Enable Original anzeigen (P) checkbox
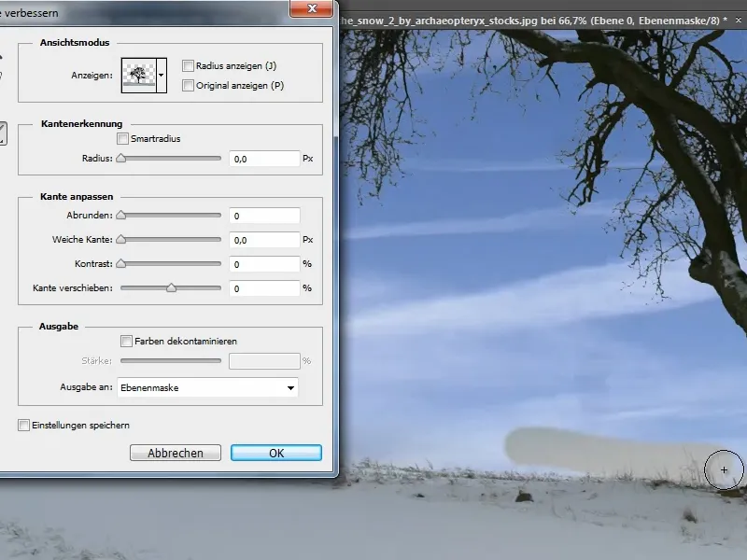This screenshot has width=747, height=560. tap(189, 85)
